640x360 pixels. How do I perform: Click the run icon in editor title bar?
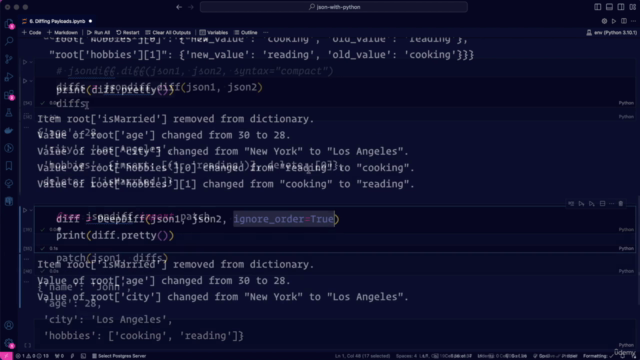614,21
